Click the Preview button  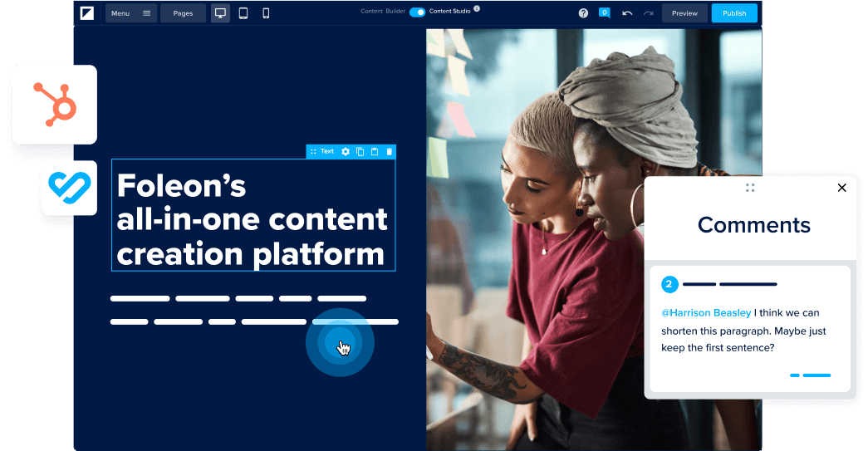[684, 13]
